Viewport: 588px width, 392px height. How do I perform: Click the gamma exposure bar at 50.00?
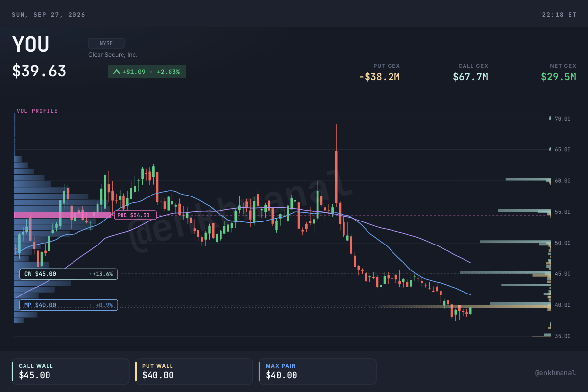click(515, 241)
